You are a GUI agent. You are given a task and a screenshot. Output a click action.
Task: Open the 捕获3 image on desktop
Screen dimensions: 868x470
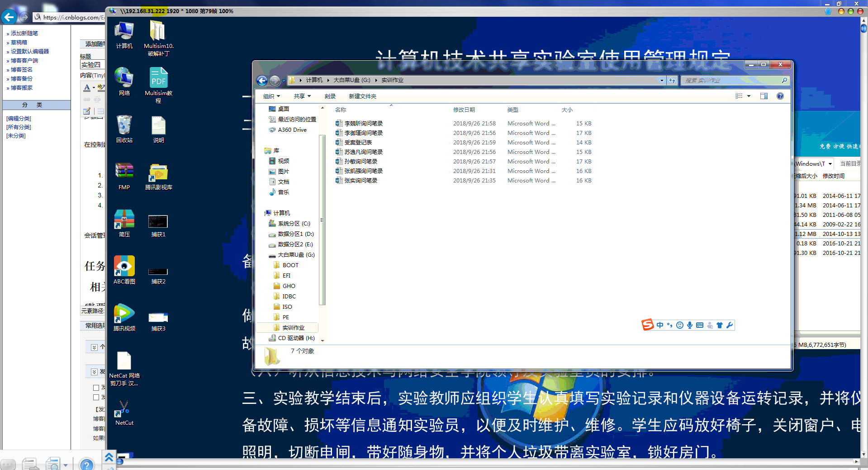158,321
